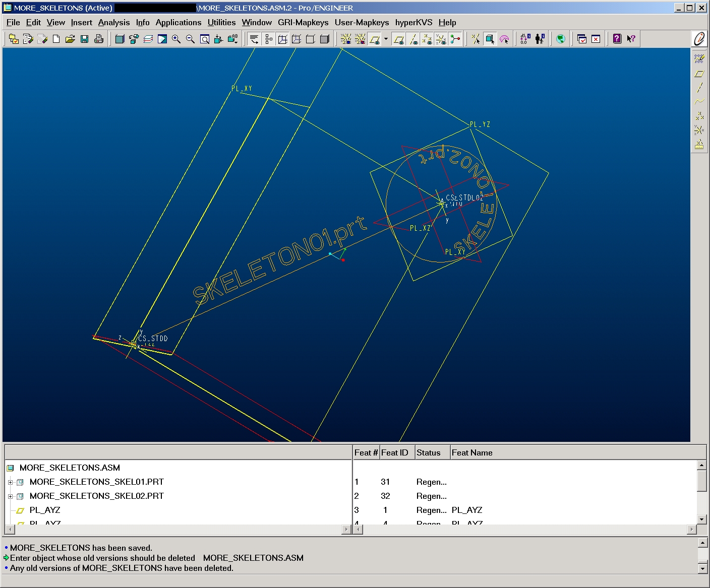Click the close window toolbar icon
The width and height of the screenshot is (710, 588).
(x=596, y=39)
